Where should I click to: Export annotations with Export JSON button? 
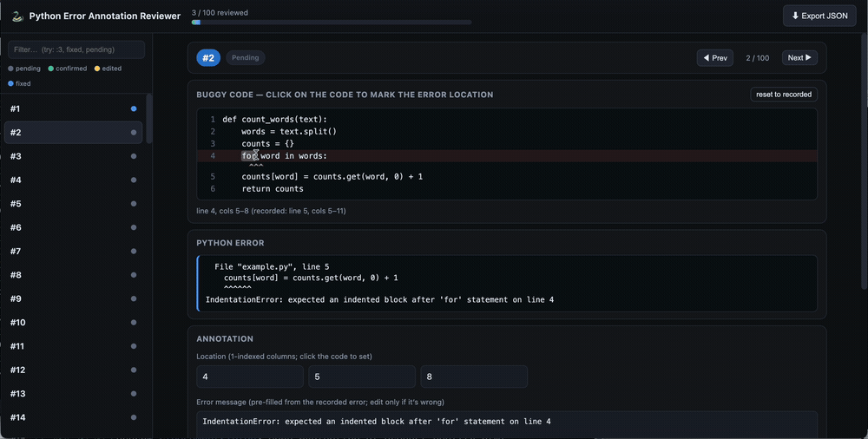[819, 16]
